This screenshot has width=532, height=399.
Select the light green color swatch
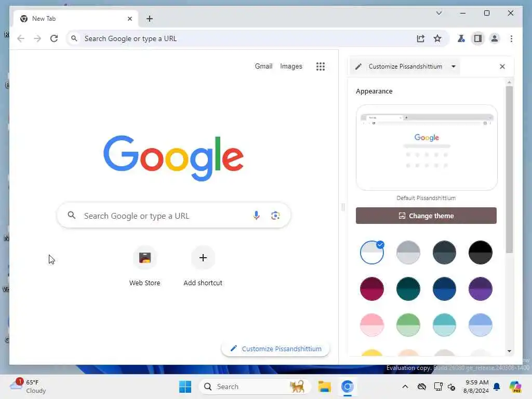[x=408, y=325]
